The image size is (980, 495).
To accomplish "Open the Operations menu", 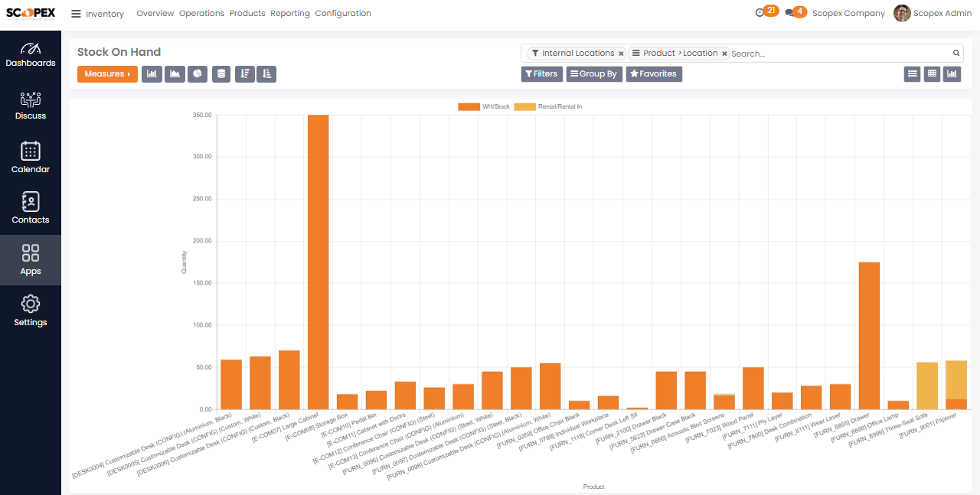I will [x=201, y=14].
